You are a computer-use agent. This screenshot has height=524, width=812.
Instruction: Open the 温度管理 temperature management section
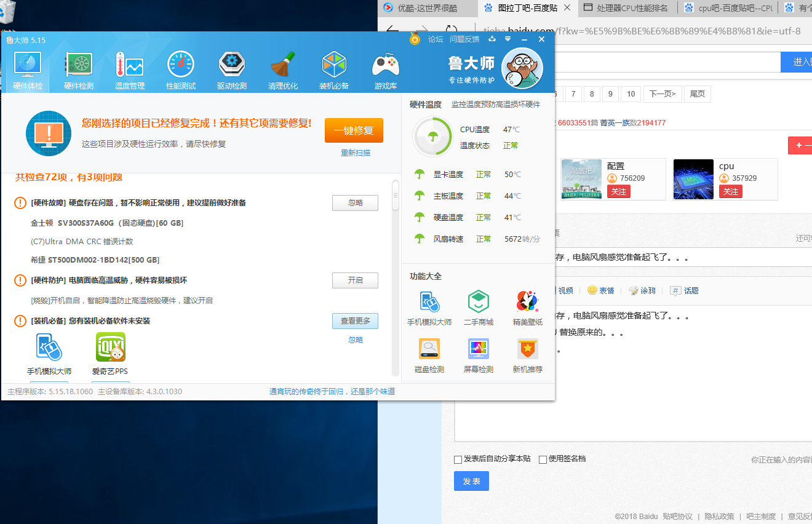point(129,70)
